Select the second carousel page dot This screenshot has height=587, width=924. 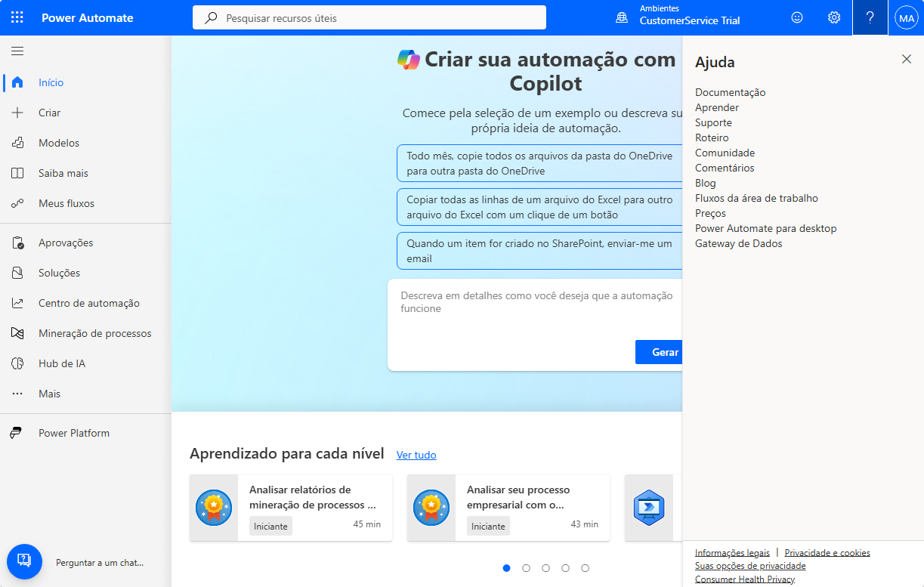click(527, 568)
